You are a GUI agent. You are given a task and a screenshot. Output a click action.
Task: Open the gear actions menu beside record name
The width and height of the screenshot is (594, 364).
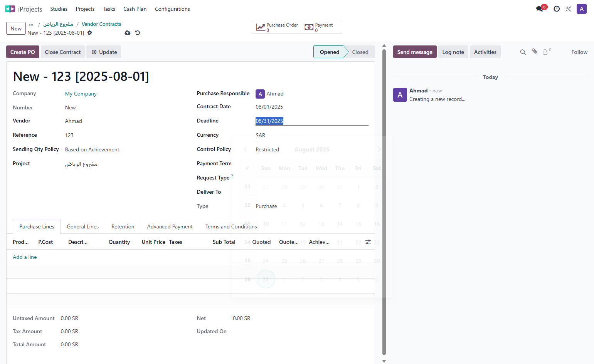(x=90, y=33)
